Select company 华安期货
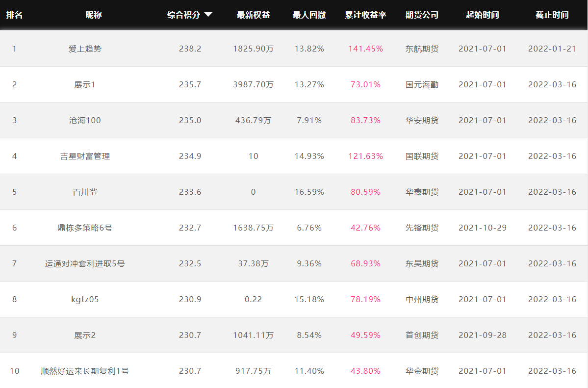 coord(422,121)
